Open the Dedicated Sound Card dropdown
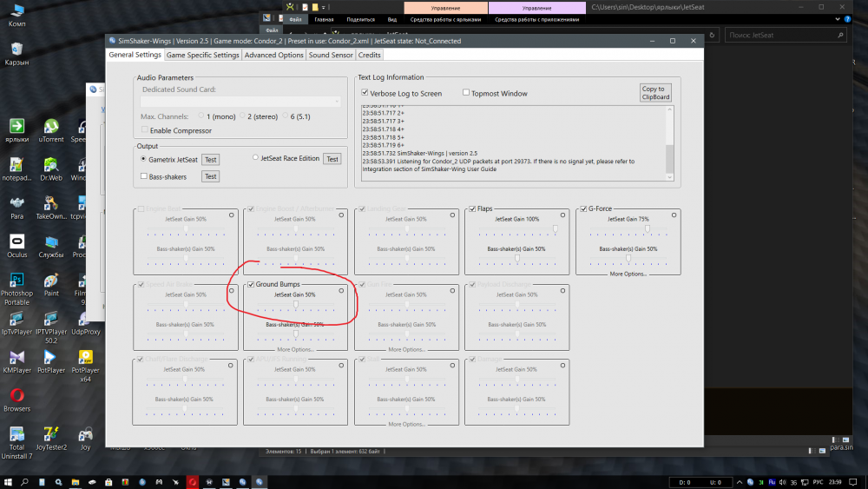This screenshot has width=868, height=489. click(240, 102)
